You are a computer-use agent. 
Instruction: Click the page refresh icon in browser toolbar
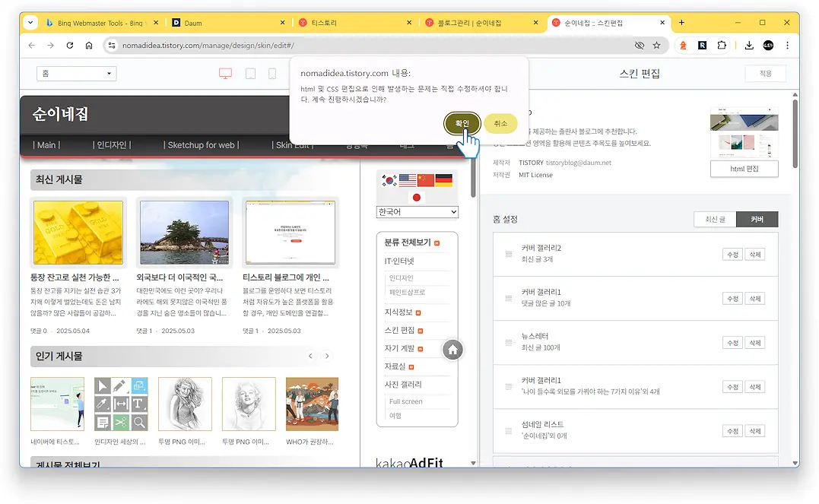click(68, 45)
